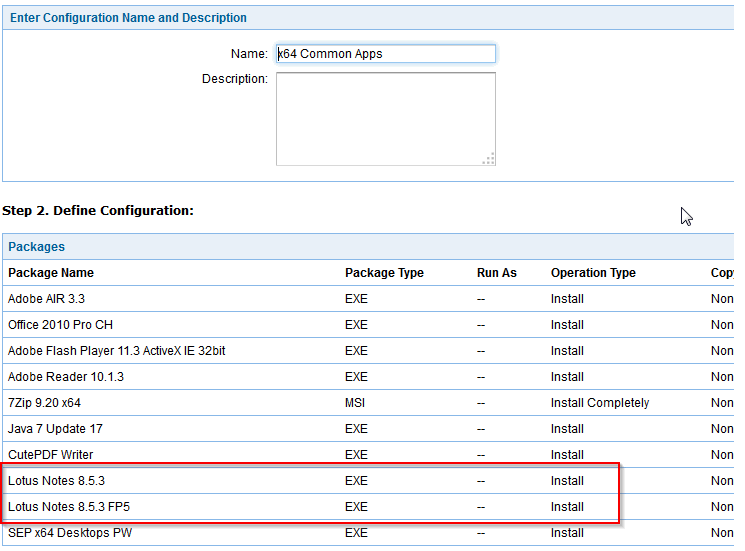Click Install in the Adobe Reader 10.1.3 row
The width and height of the screenshot is (745, 551).
pyautogui.click(x=567, y=377)
